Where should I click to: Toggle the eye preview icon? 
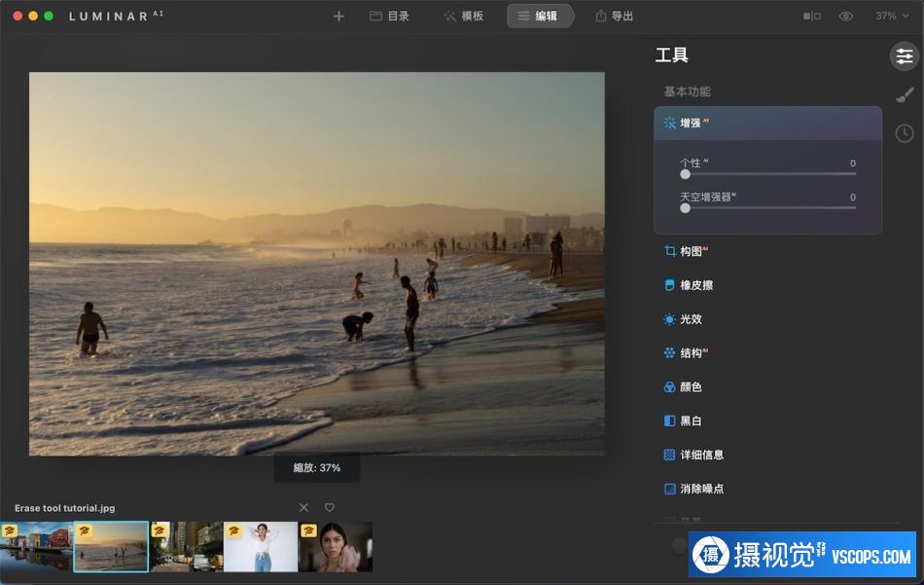(x=846, y=17)
